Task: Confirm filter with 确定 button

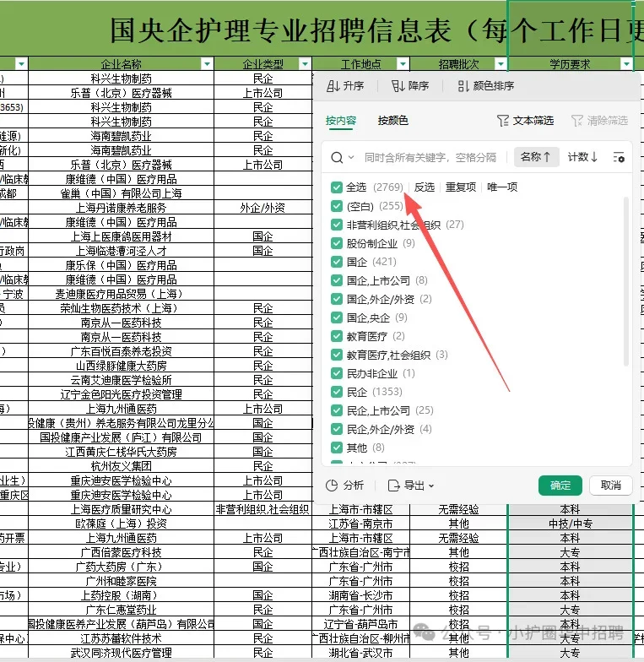Action: (x=560, y=486)
